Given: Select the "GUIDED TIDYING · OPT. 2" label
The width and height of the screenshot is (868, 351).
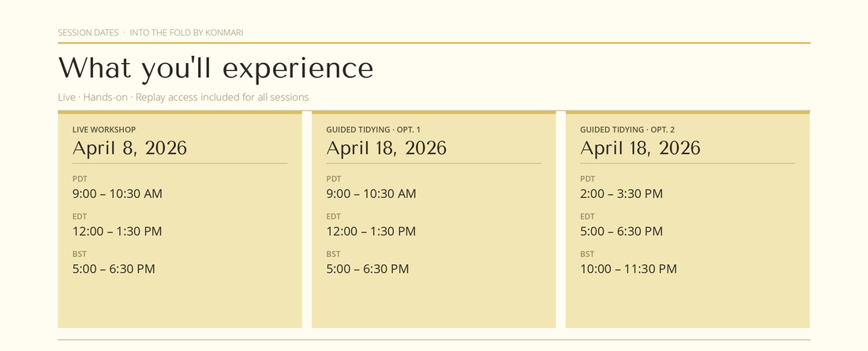Looking at the screenshot, I should [x=627, y=129].
